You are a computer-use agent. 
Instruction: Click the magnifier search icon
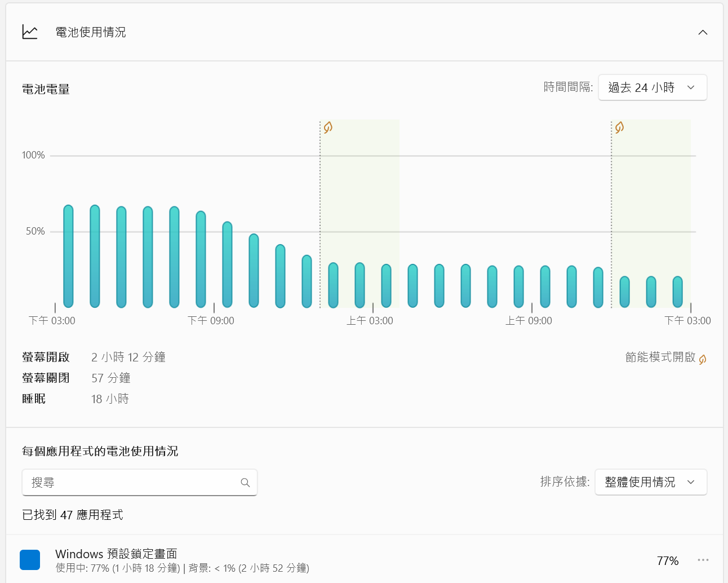tap(245, 483)
